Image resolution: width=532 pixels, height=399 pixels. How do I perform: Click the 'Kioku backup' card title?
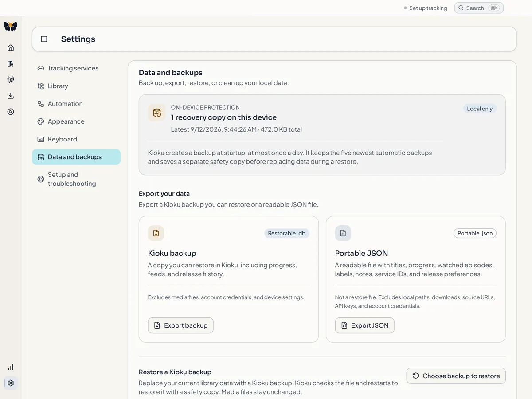coord(172,254)
